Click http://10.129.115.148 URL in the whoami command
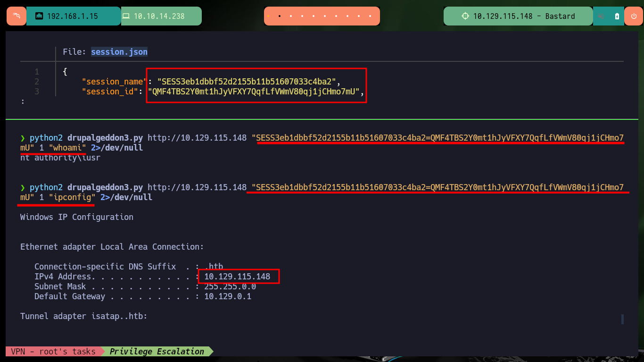Image resolution: width=644 pixels, height=362 pixels. click(197, 138)
